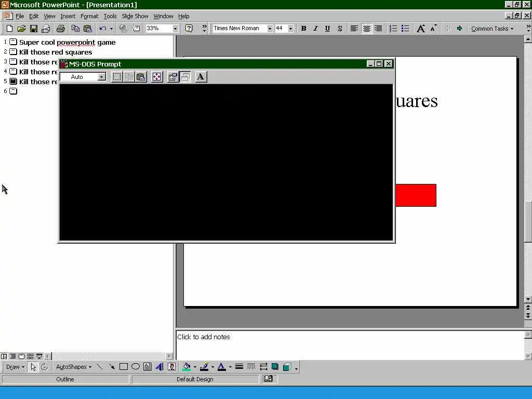Click the notes area 'Click to add notes'
Screen dimensions: 532x399
(x=350, y=344)
